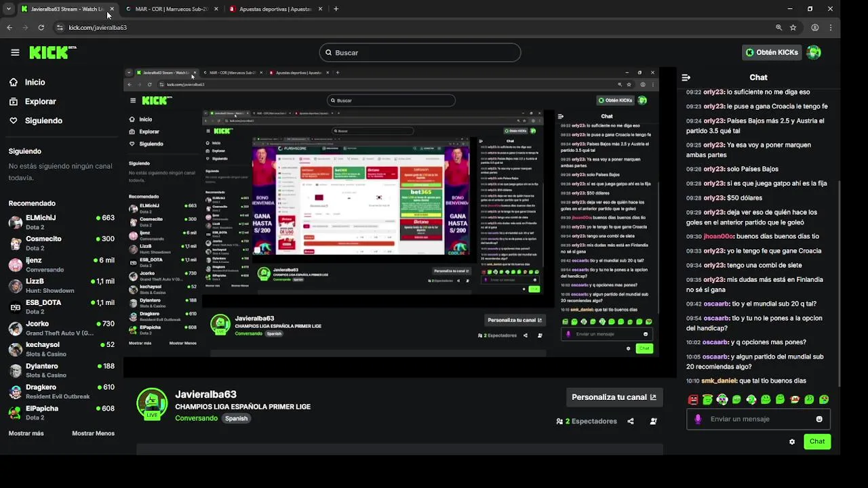The height and width of the screenshot is (488, 868).
Task: Click the purple microphone icon in chat input
Action: [x=698, y=419]
